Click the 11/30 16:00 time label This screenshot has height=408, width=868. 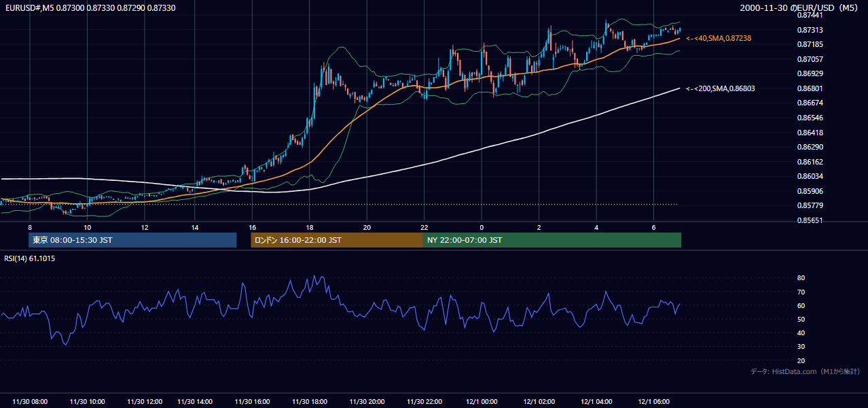click(252, 402)
